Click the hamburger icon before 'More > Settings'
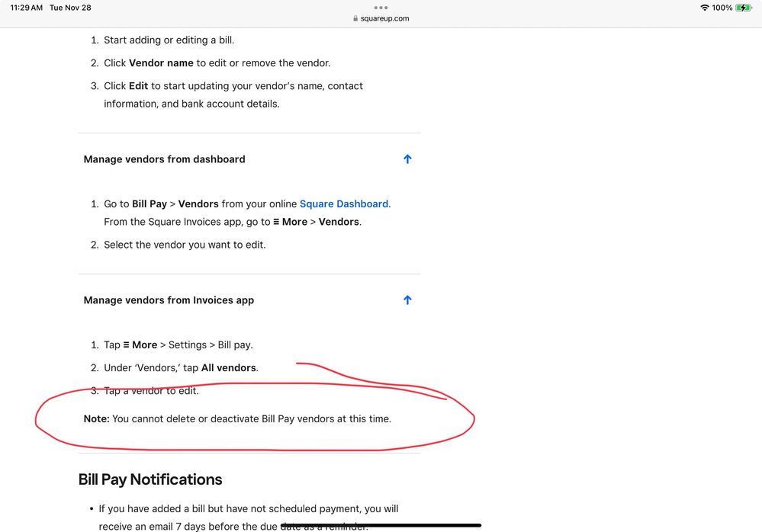762x532 pixels. (x=126, y=345)
